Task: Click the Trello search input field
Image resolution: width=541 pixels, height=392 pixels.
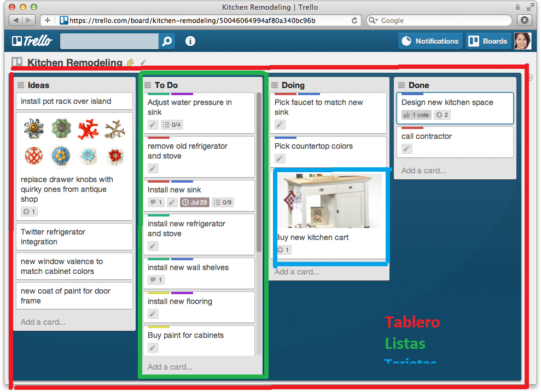Action: click(109, 42)
